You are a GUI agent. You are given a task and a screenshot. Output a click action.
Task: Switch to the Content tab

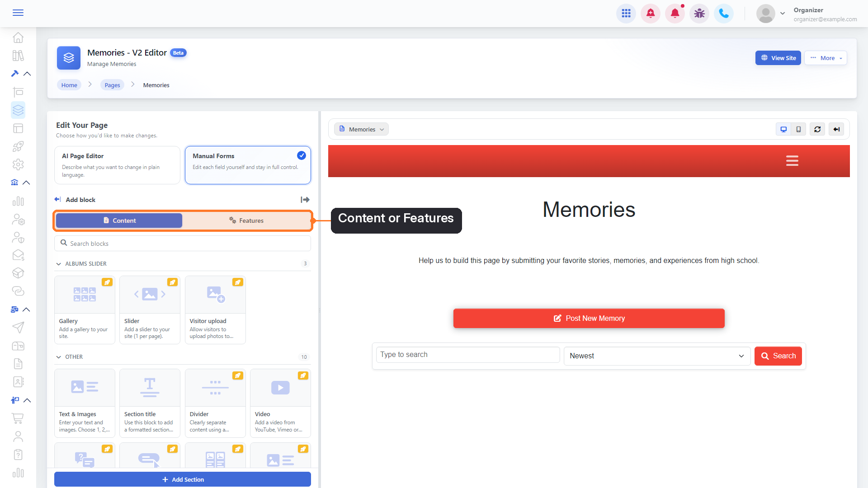point(119,221)
